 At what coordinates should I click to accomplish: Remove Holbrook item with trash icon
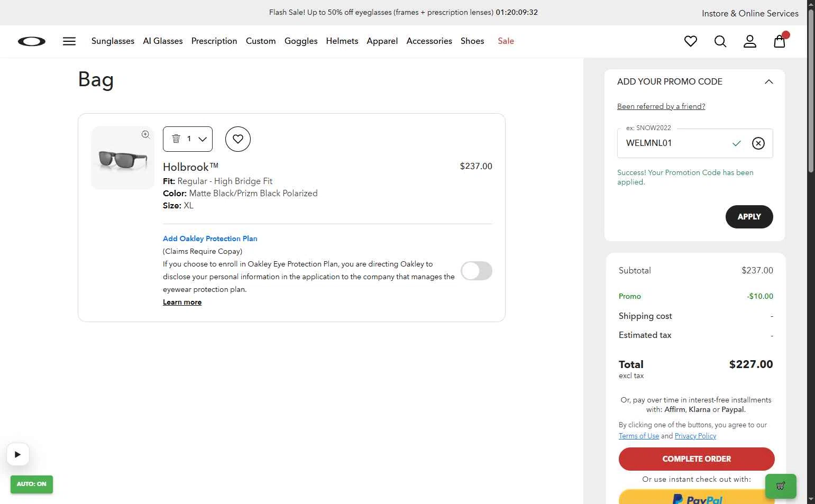(176, 139)
